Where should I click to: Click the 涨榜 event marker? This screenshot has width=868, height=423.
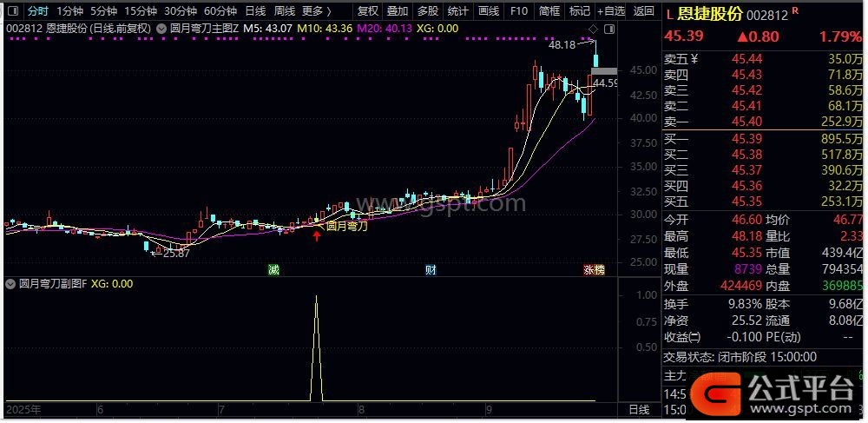point(594,269)
